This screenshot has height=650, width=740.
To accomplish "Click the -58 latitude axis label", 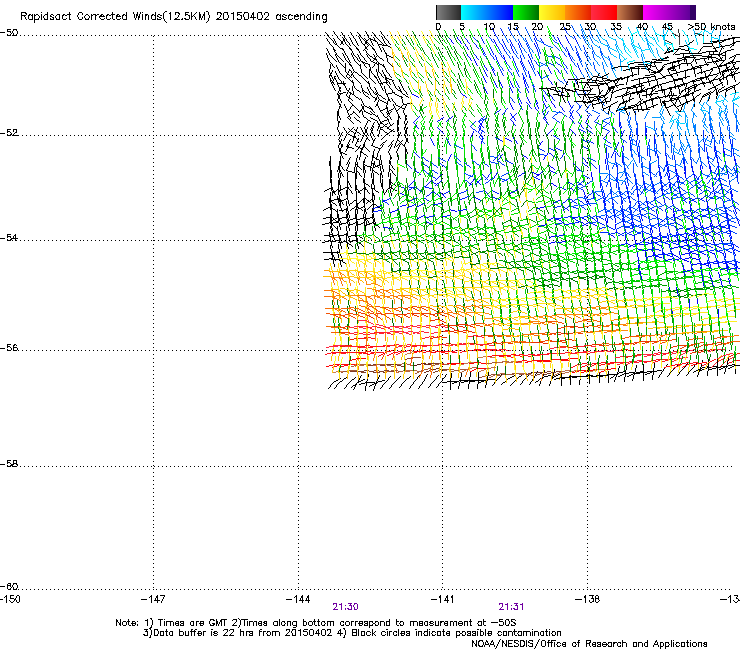I will (9, 464).
